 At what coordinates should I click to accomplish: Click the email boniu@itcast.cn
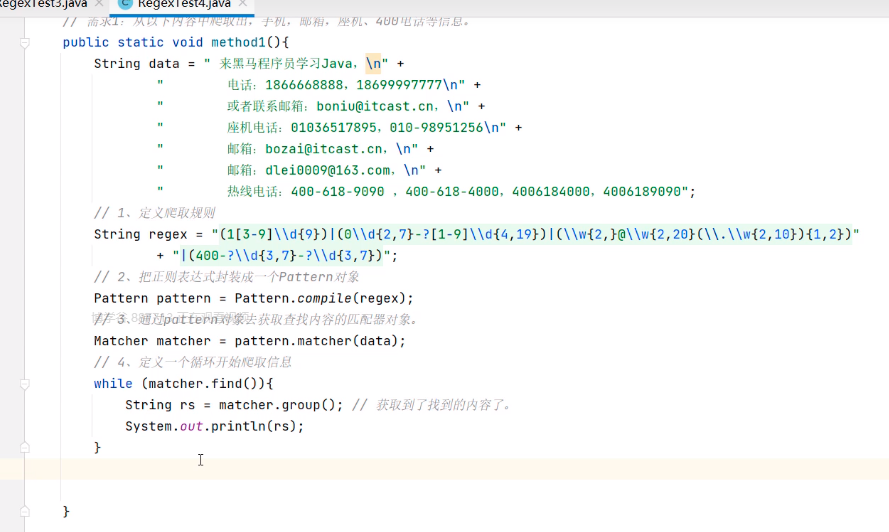[x=375, y=106]
